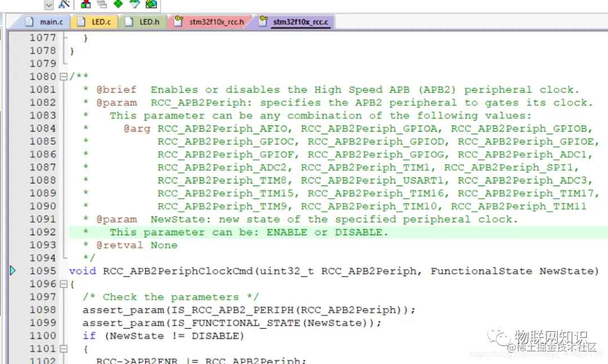Click 'IS_RCC_APB2_PERIPH' macro on line 1098
608x364 pixels.
[233, 310]
